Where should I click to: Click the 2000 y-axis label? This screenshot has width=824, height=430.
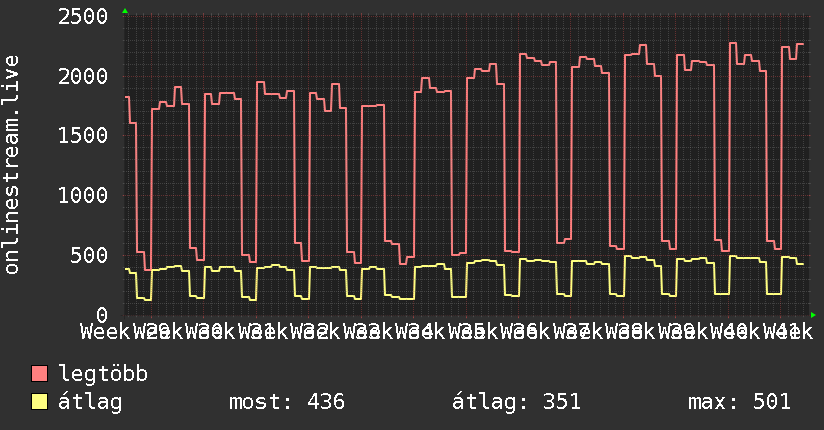click(83, 76)
